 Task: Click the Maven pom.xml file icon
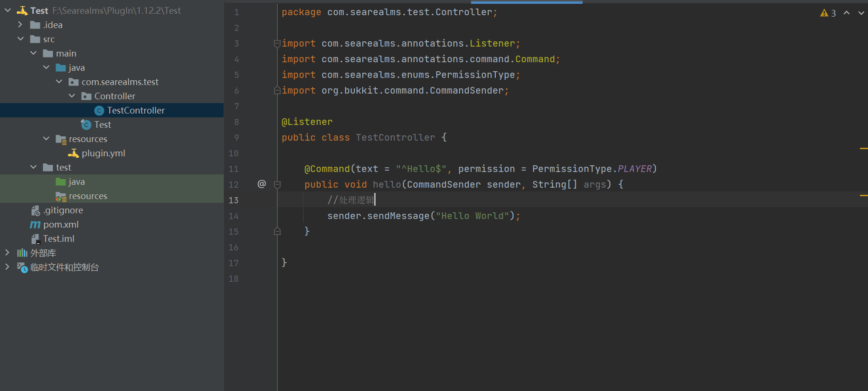[35, 225]
